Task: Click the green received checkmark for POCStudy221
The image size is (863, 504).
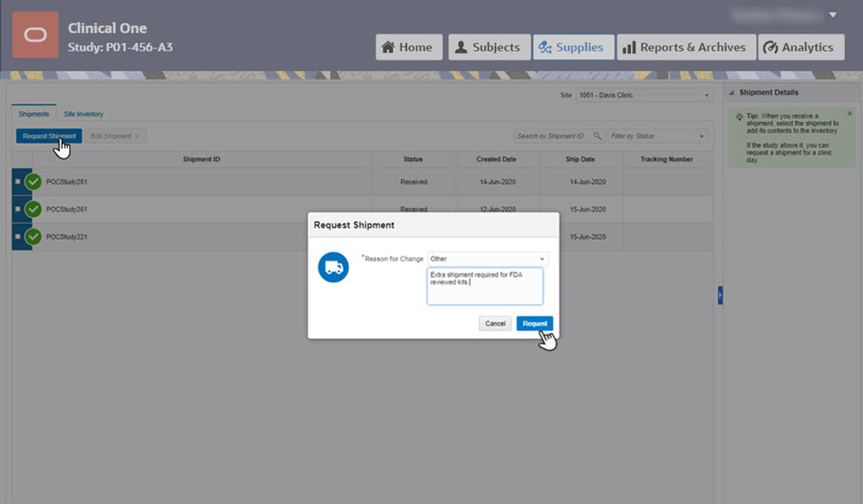Action: point(33,236)
